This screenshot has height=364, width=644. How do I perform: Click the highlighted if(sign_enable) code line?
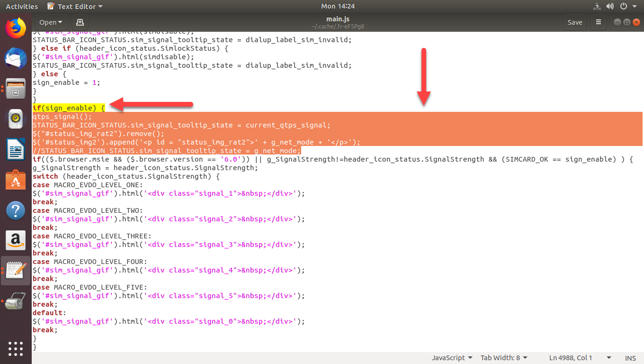[x=69, y=108]
